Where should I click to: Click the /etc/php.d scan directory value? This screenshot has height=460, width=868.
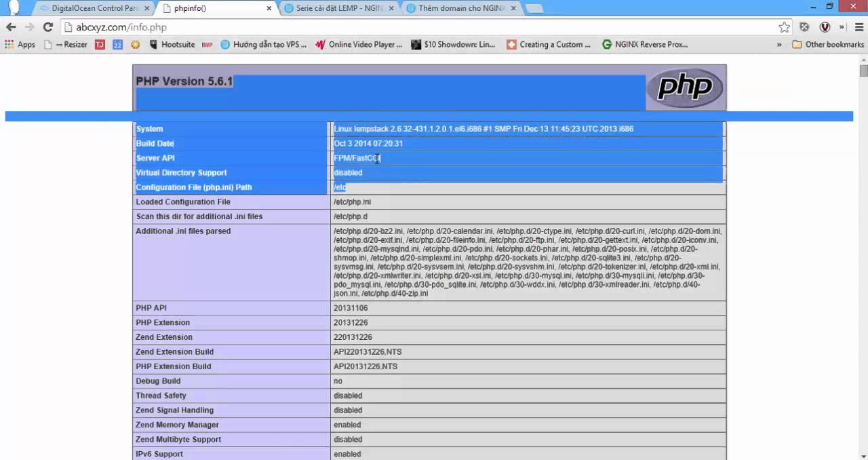tap(350, 216)
